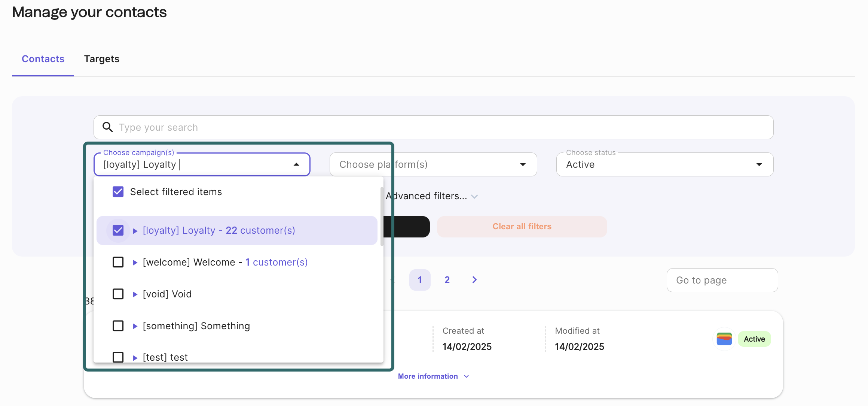Uncheck the Select filtered items checkbox
This screenshot has height=406, width=868.
point(118,192)
